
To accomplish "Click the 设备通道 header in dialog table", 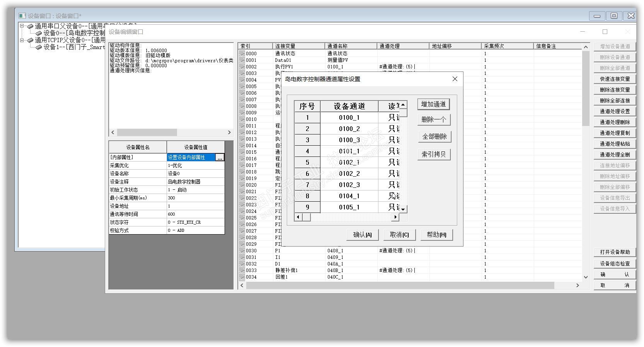I will click(x=349, y=106).
